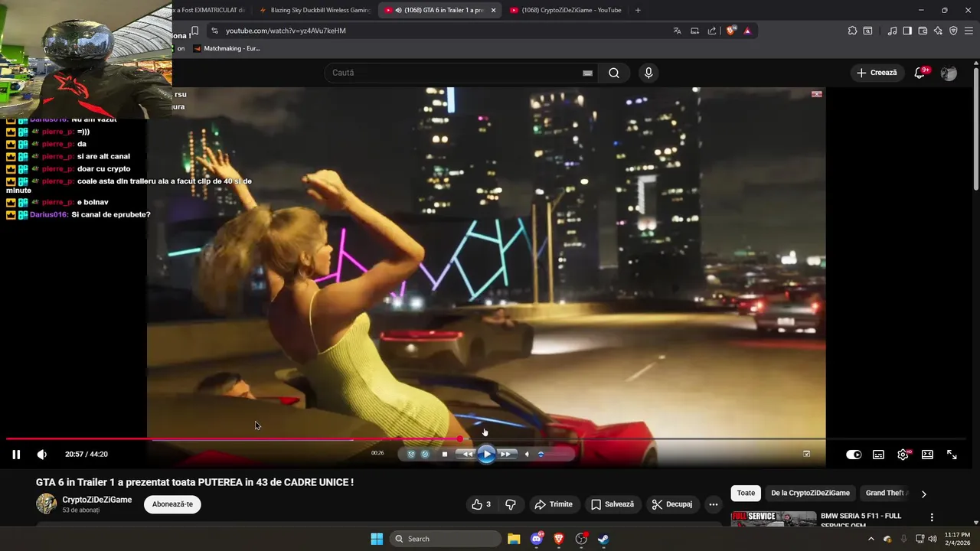Viewport: 980px width, 551px height.
Task: Open BMW SERIA 5 F11 video thumbnail
Action: coord(773,519)
